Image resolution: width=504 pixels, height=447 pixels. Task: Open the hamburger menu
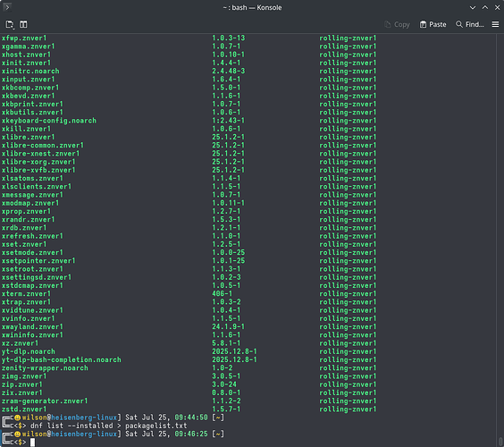[x=495, y=24]
